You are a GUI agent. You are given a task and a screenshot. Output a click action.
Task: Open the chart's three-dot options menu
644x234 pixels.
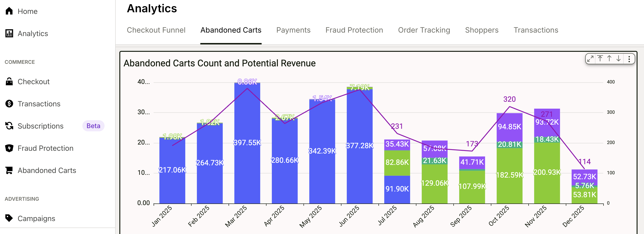629,59
